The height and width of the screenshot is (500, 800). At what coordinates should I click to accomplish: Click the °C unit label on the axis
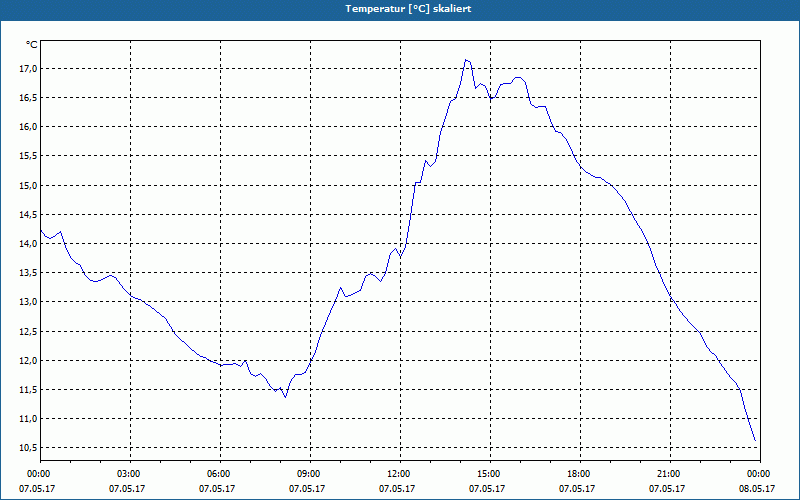(32, 45)
